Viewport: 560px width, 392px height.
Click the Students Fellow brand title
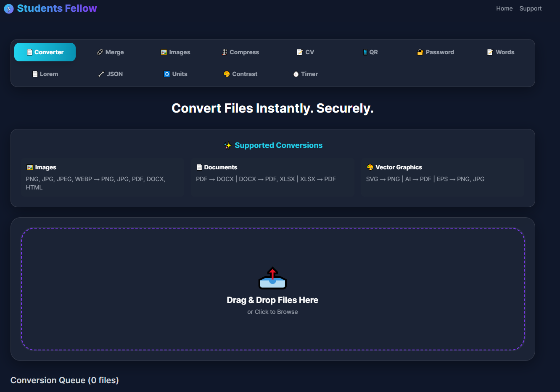[x=57, y=8]
